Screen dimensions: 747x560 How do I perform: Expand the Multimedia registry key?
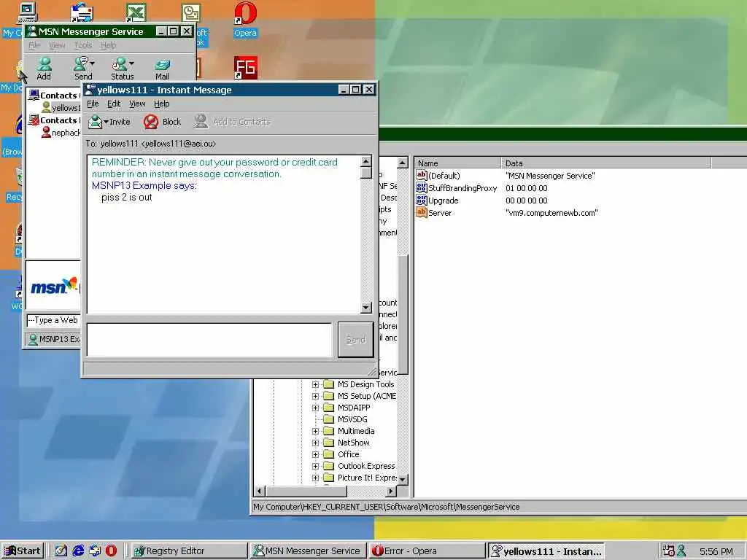coord(315,431)
